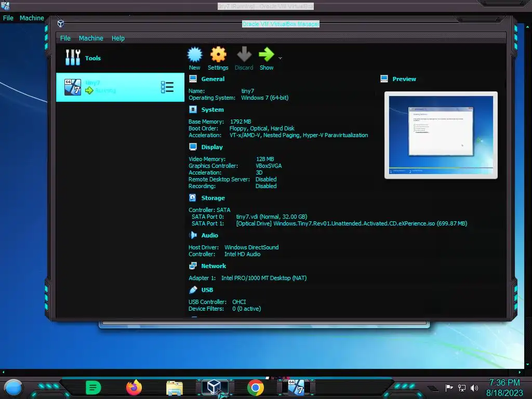Screen dimensions: 532x399
Task: Click the System section chip icon
Action: point(193,110)
